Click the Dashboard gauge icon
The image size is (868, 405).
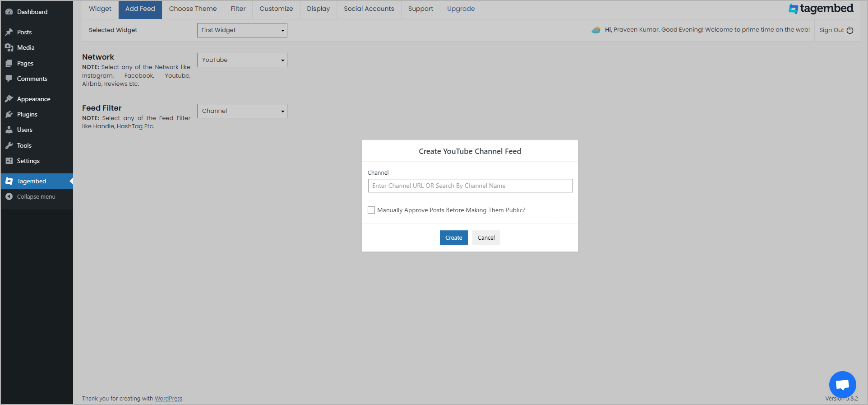click(9, 12)
